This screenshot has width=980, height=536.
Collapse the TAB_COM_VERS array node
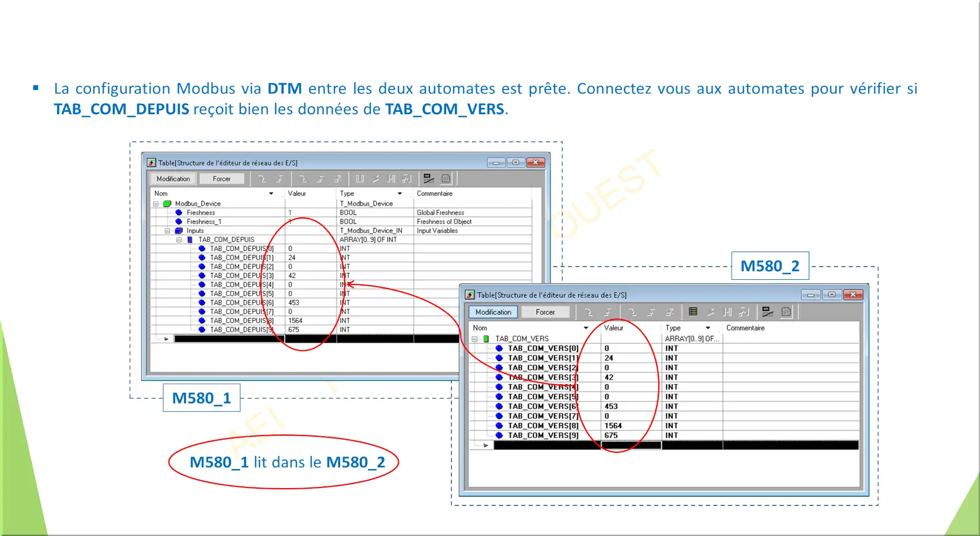[x=474, y=339]
